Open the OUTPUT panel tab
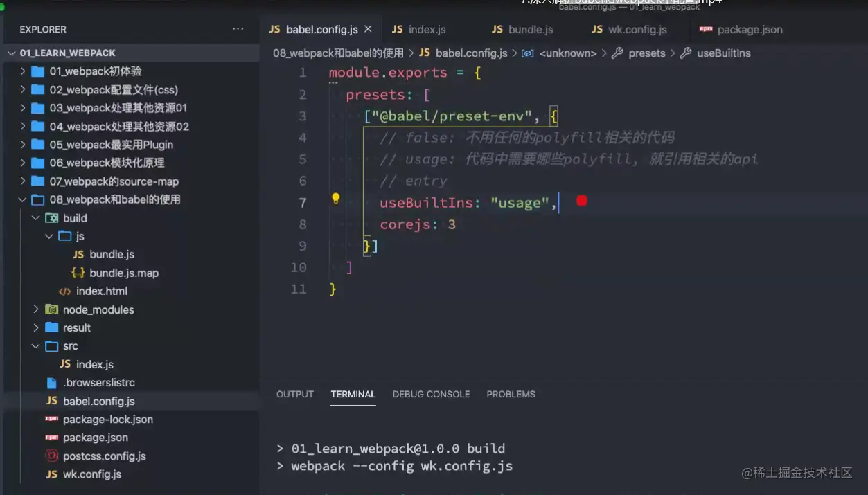Image resolution: width=868 pixels, height=495 pixels. point(295,394)
